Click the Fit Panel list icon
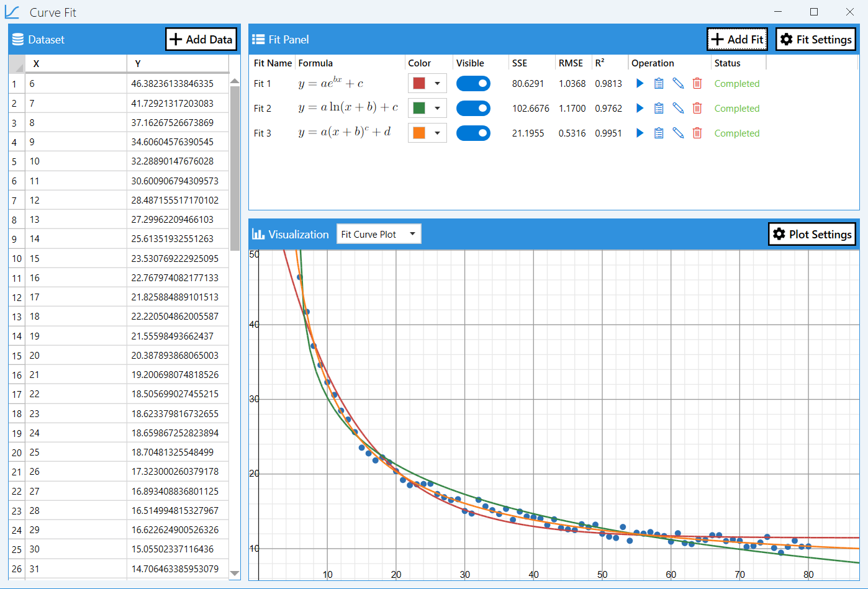Image resolution: width=868 pixels, height=589 pixels. 258,39
